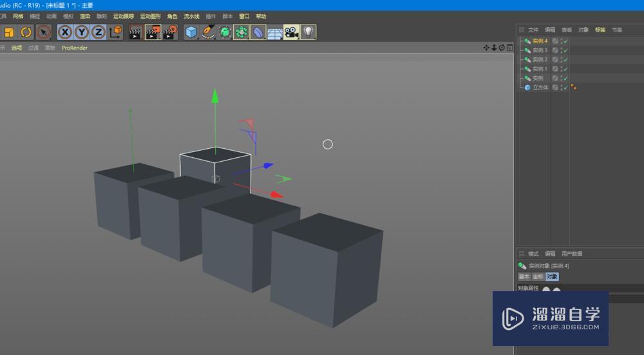This screenshot has height=355, width=644.
Task: Open the 角色 menu
Action: coord(172,17)
